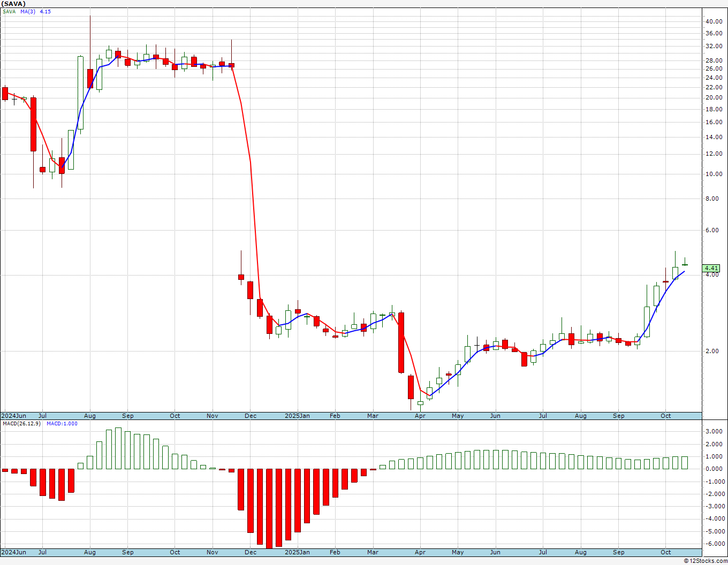Click Feb on the MACD panel date axis
The image size is (728, 565).
tap(335, 552)
